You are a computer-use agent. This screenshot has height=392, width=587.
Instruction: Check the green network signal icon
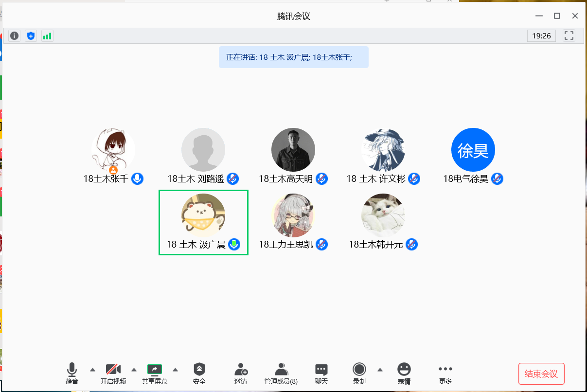click(x=47, y=36)
